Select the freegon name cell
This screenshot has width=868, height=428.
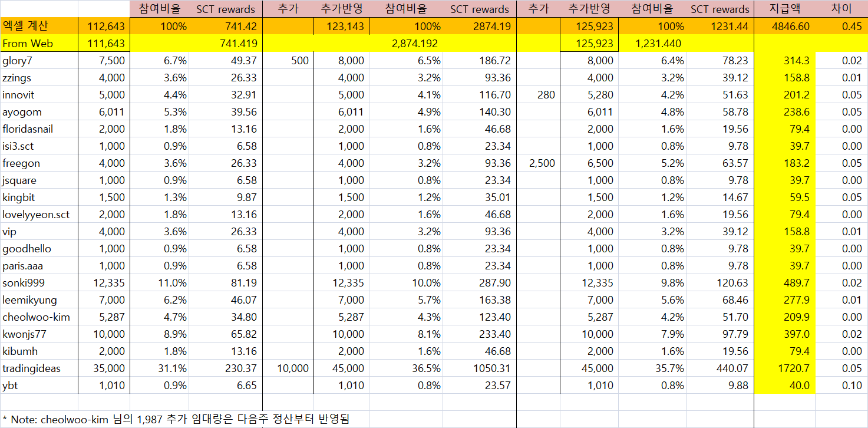[x=39, y=163]
